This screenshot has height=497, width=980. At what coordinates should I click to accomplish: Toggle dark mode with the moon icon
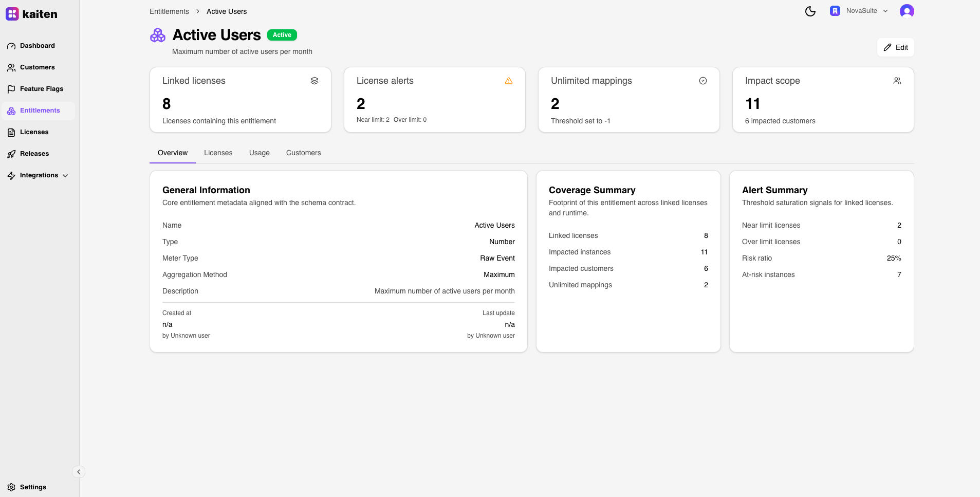810,11
